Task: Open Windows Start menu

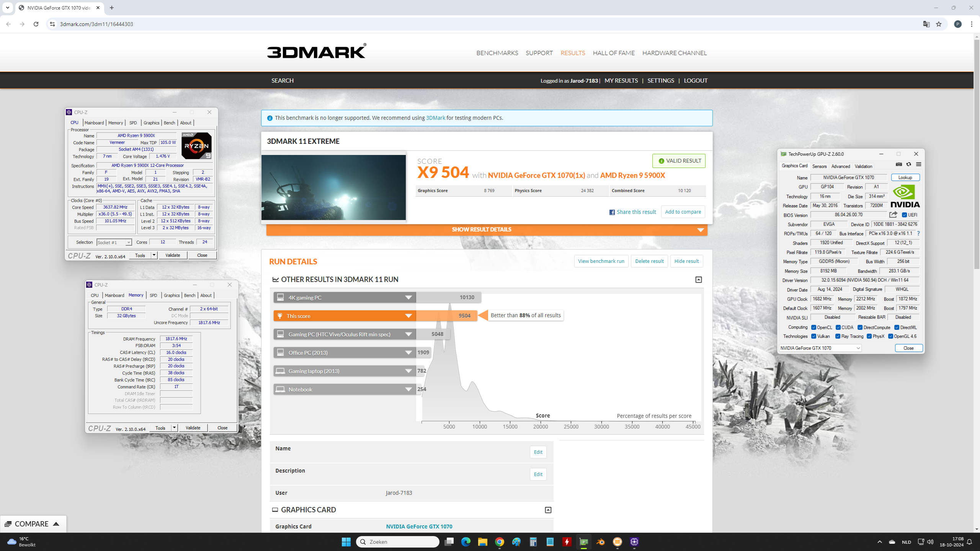Action: 346,542
